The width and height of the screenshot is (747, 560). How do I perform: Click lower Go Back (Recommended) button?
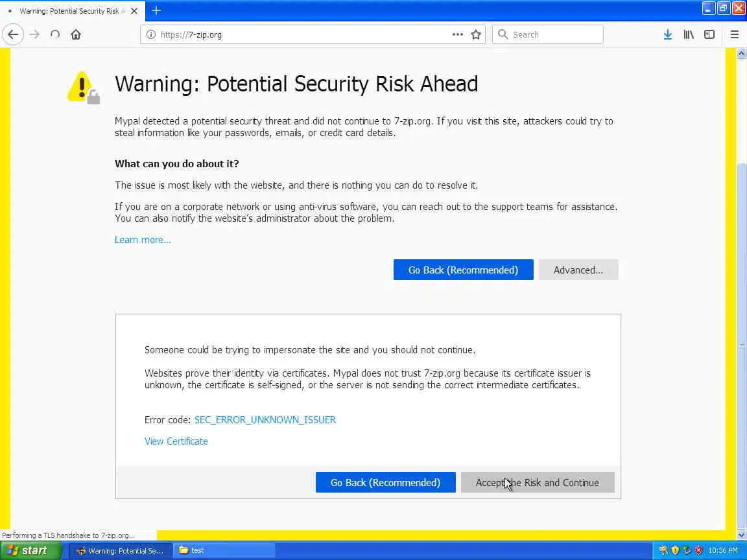(385, 482)
